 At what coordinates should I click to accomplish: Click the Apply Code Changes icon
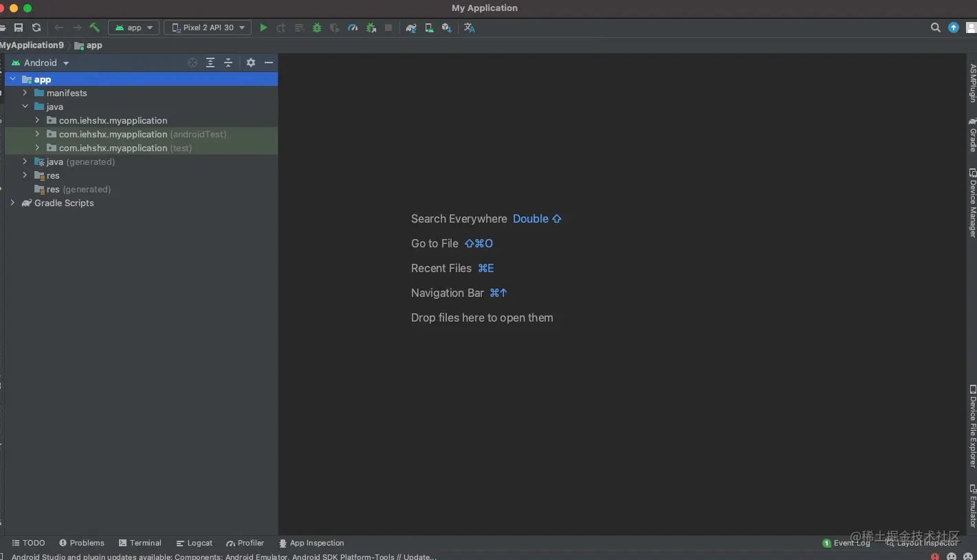(x=299, y=27)
